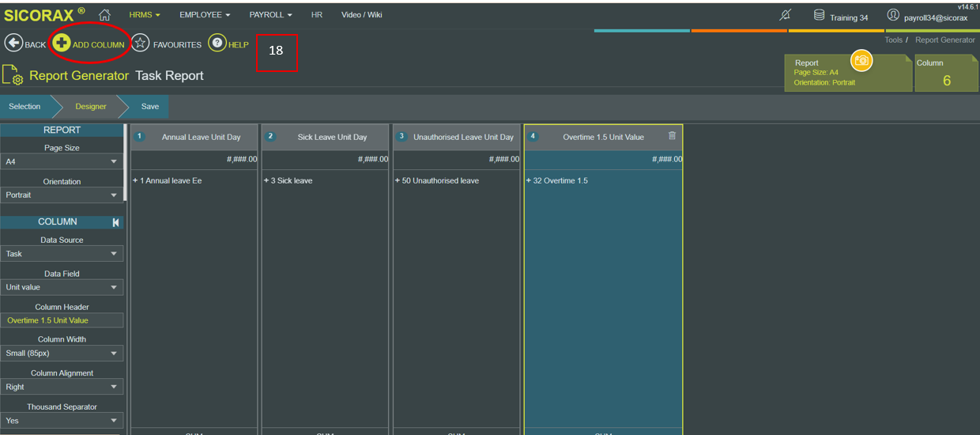Click the Report Generator breadcrumb link

click(x=945, y=40)
